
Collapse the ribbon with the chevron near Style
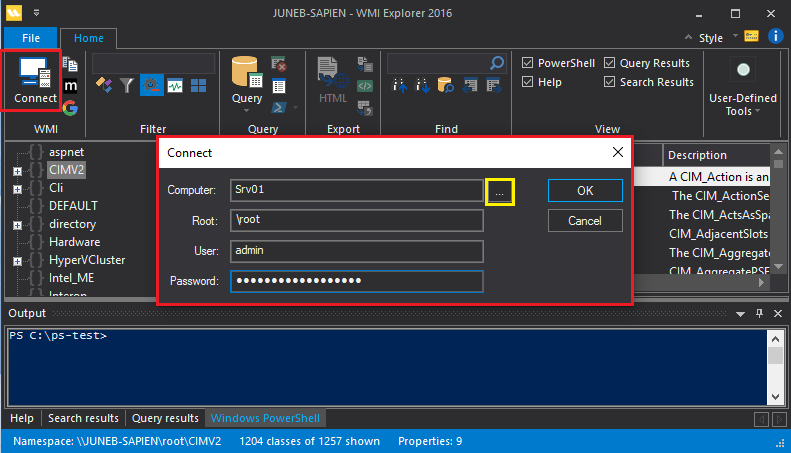tap(688, 37)
